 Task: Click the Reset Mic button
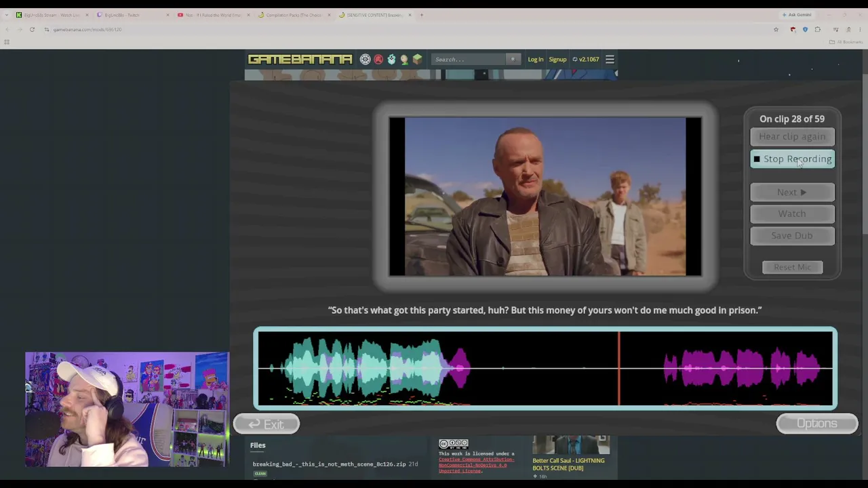pos(792,267)
